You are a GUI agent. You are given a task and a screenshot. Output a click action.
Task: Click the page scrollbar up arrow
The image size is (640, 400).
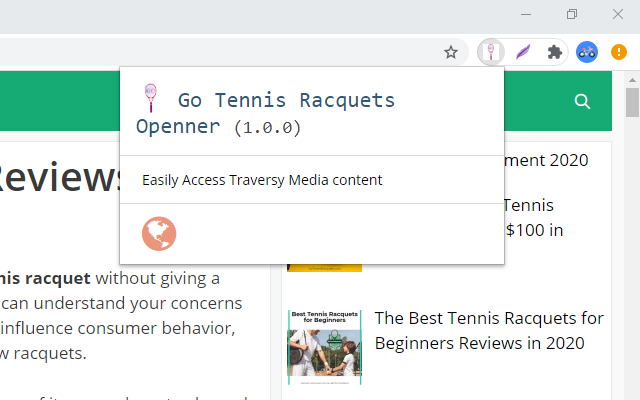(x=632, y=79)
